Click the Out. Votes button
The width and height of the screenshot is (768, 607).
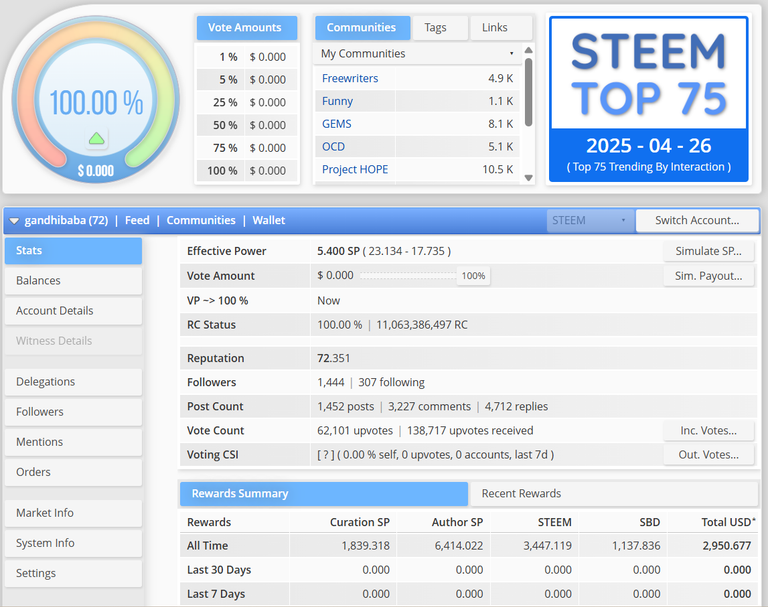[708, 455]
